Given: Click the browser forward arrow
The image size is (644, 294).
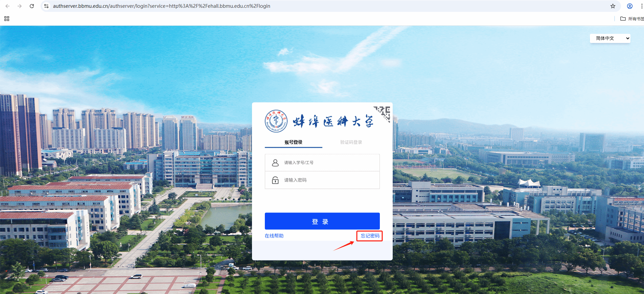Looking at the screenshot, I should pos(20,6).
